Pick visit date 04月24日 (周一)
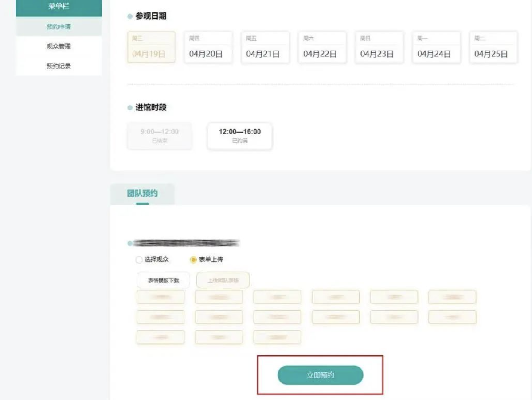532x402 pixels. pos(436,47)
